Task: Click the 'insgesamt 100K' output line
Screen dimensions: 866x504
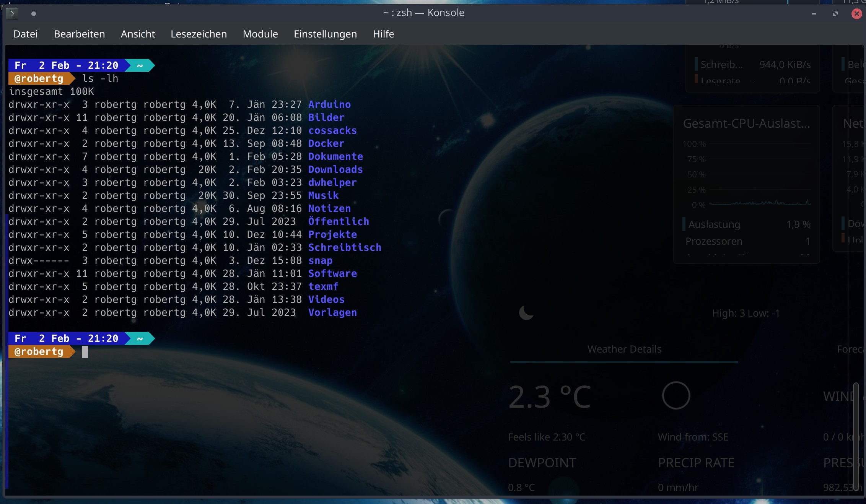Action: pyautogui.click(x=51, y=91)
